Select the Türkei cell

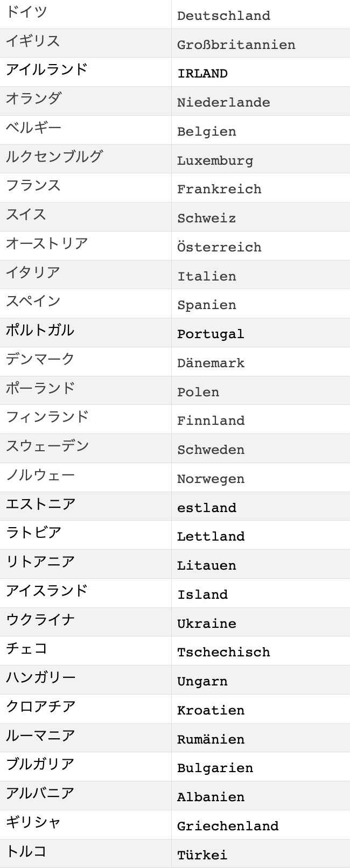[202, 855]
